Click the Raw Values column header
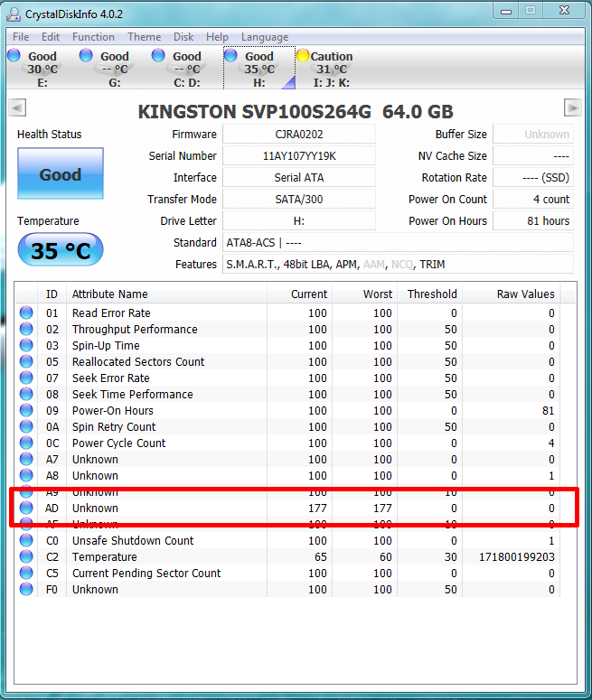The height and width of the screenshot is (700, 592). tap(512, 294)
